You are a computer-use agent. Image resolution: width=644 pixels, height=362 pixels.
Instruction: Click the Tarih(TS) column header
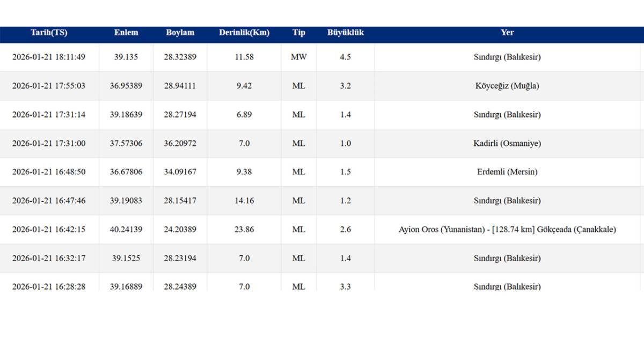tap(49, 33)
